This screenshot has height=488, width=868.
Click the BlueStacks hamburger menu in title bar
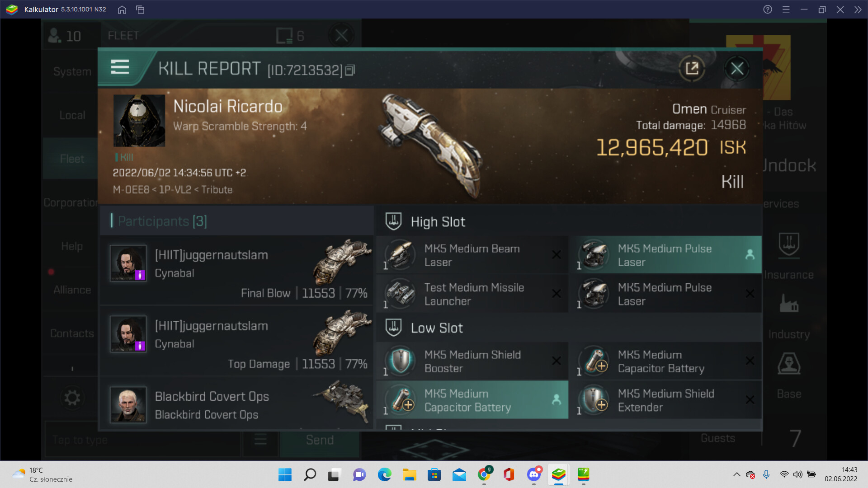[x=786, y=9]
